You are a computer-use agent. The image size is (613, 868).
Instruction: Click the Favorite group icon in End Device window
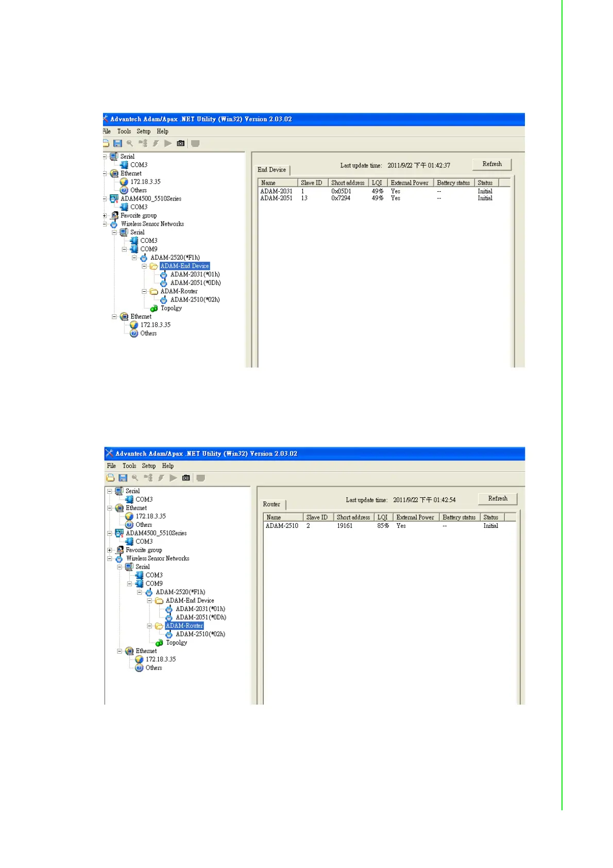114,215
